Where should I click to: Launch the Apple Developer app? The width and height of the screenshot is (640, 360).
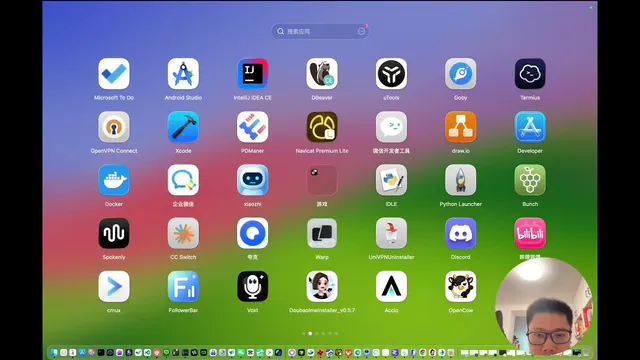(x=530, y=127)
